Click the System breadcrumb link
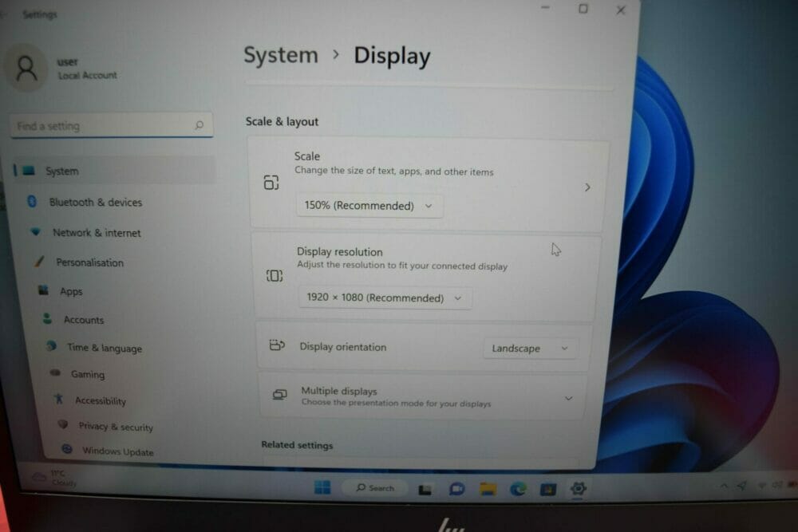 280,55
